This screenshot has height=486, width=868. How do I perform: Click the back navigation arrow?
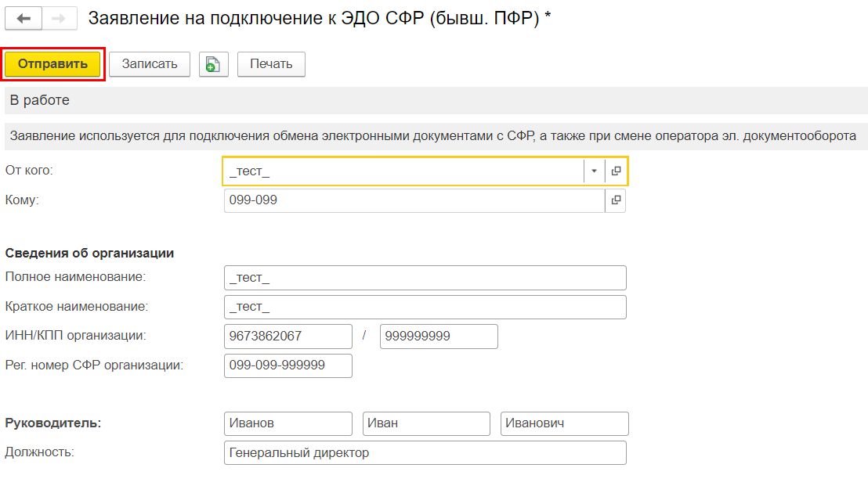24,19
